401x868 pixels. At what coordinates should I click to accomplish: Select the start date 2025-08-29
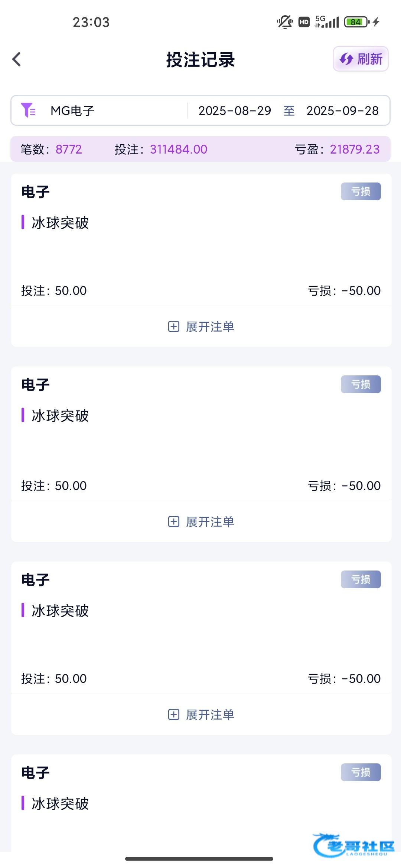pos(235,111)
